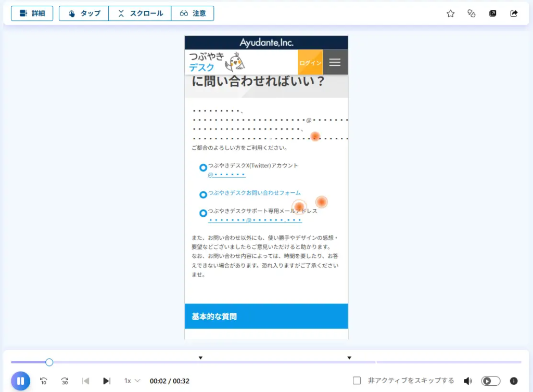Jump to the next session
The height and width of the screenshot is (392, 533).
tap(107, 381)
